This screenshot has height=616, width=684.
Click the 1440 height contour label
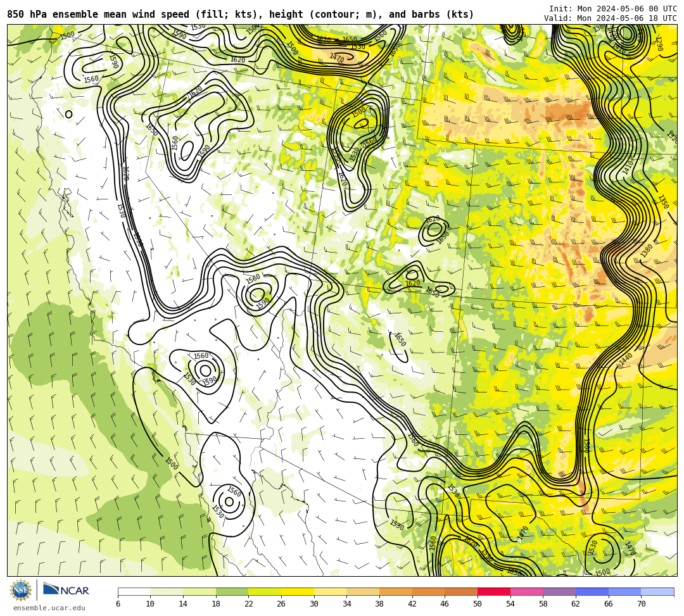coord(626,359)
